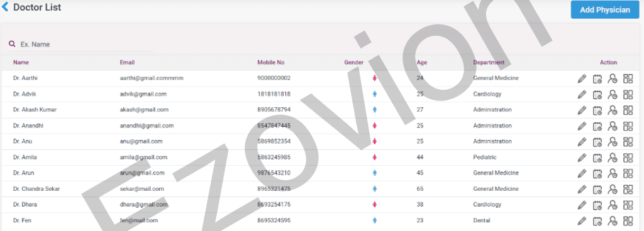Image resolution: width=644 pixels, height=231 pixels.
Task: Click the Gender column header
Action: point(353,63)
